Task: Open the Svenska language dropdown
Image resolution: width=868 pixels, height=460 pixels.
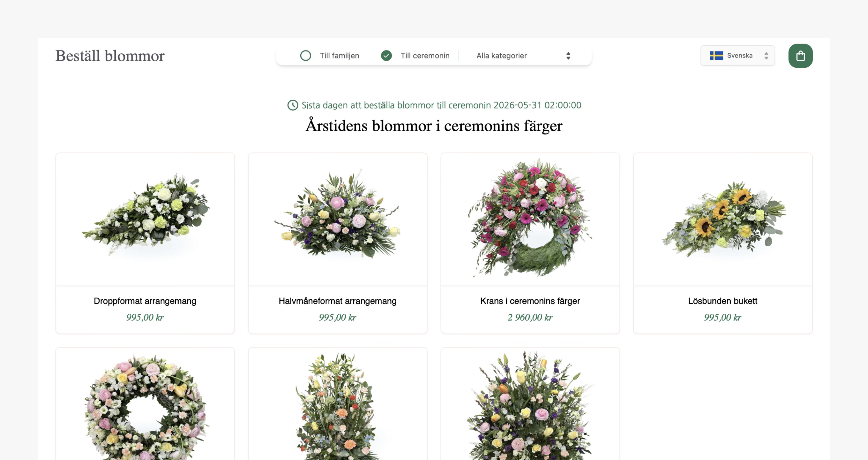Action: click(737, 56)
